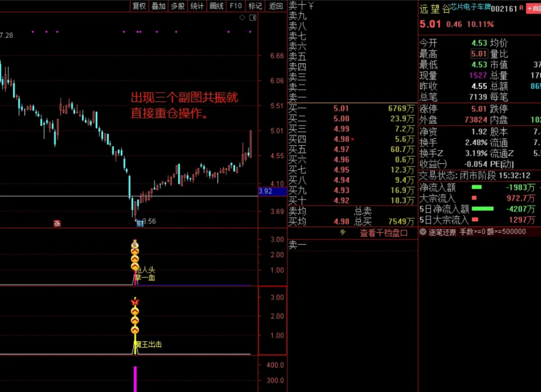Image resolution: width=541 pixels, height=392 pixels.
Task: Click the 换手 value 2.48%
Action: 476,142
